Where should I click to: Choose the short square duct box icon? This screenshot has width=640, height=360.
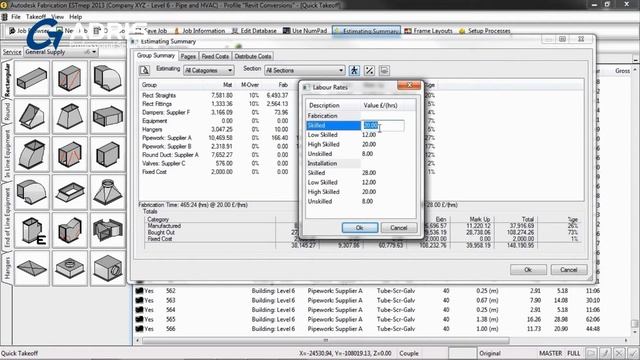coord(108,154)
